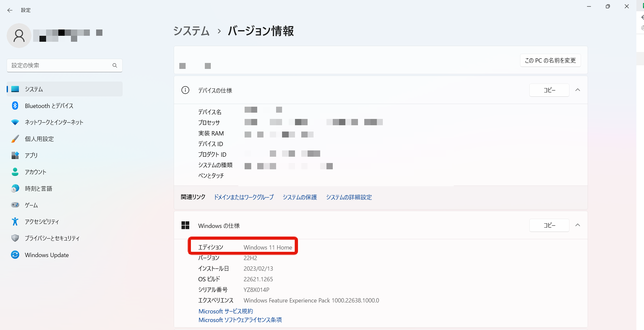The width and height of the screenshot is (644, 330).
Task: Select the 個人用設定 paintbrush icon
Action: (x=15, y=139)
